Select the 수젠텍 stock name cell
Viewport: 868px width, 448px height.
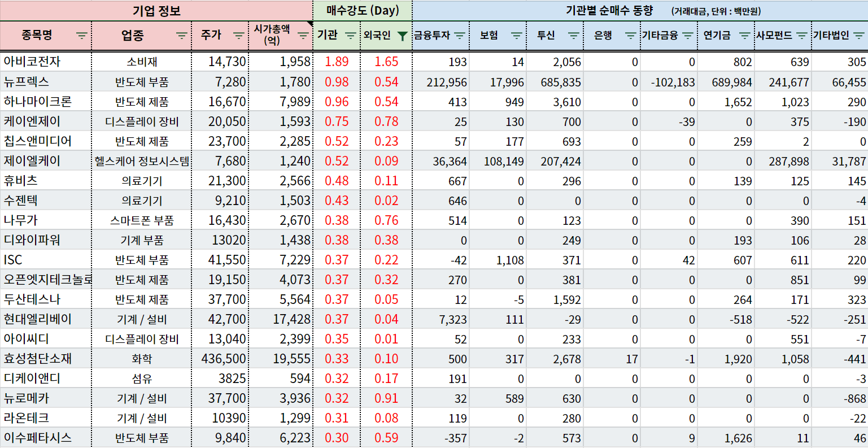[46, 201]
